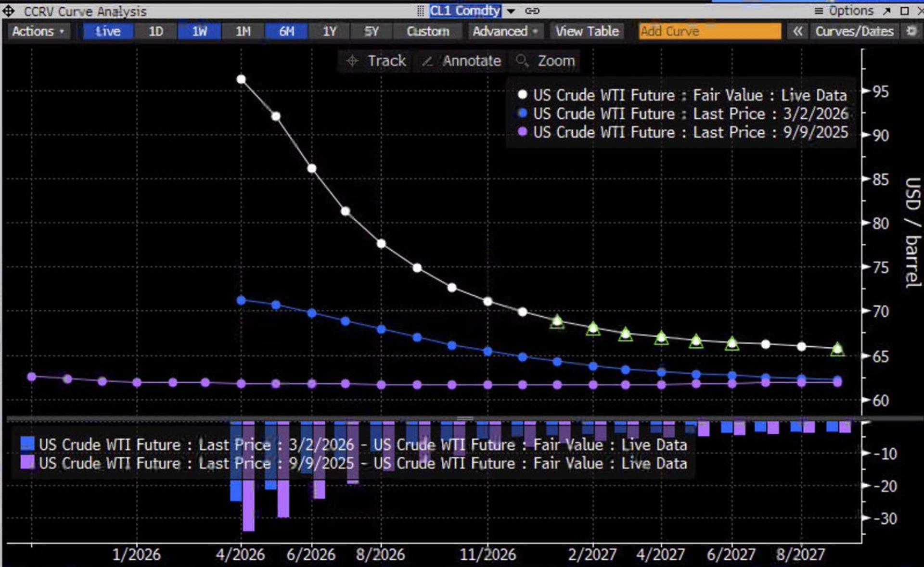Toggle the 6M comparison period

(286, 31)
